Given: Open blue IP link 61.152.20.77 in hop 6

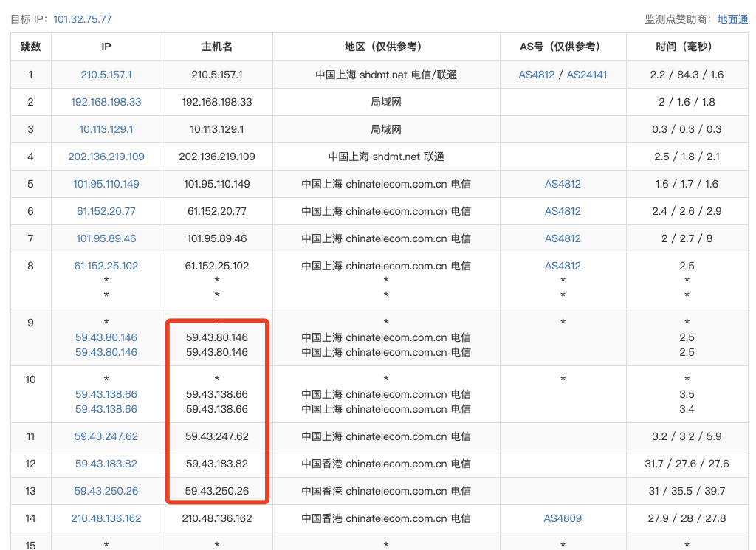Looking at the screenshot, I should tap(106, 211).
